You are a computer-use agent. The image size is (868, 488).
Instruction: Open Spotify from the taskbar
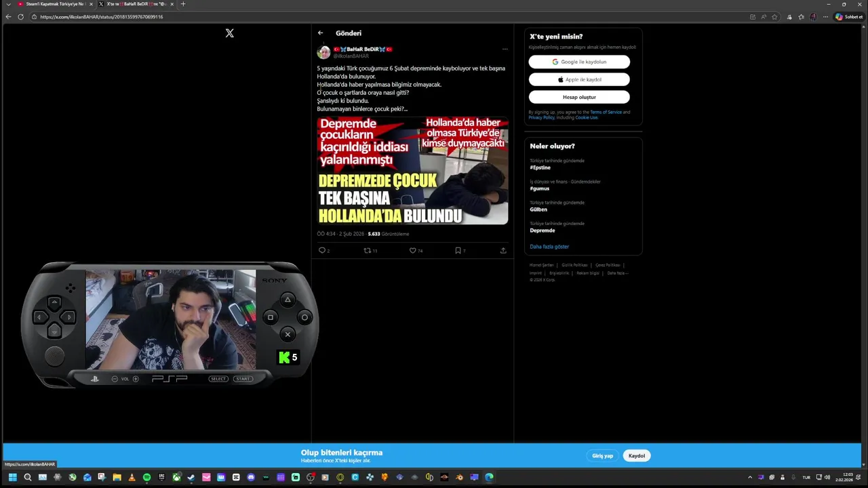pyautogui.click(x=146, y=477)
